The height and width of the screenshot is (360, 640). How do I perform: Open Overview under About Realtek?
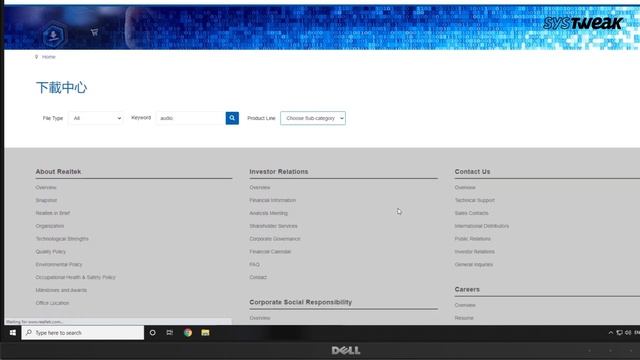(46, 187)
